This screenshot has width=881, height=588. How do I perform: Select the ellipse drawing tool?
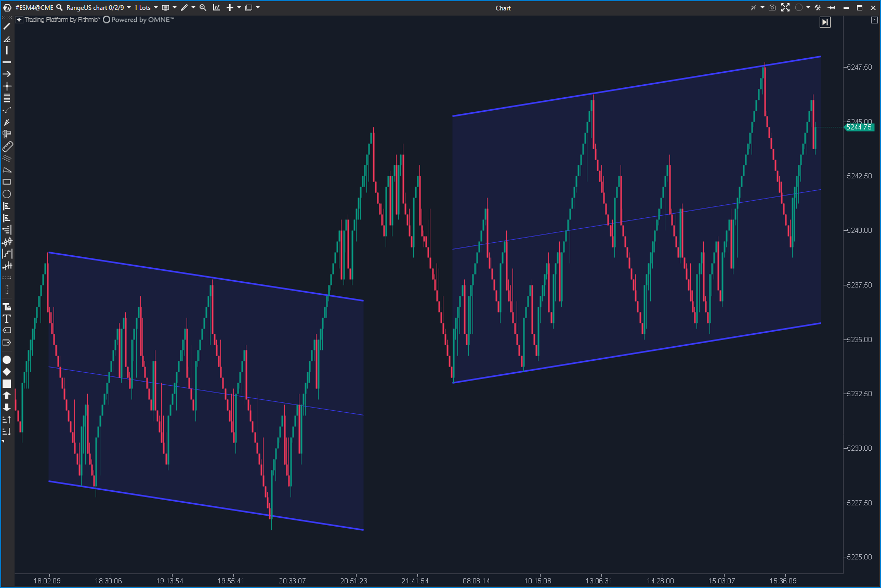tap(7, 194)
